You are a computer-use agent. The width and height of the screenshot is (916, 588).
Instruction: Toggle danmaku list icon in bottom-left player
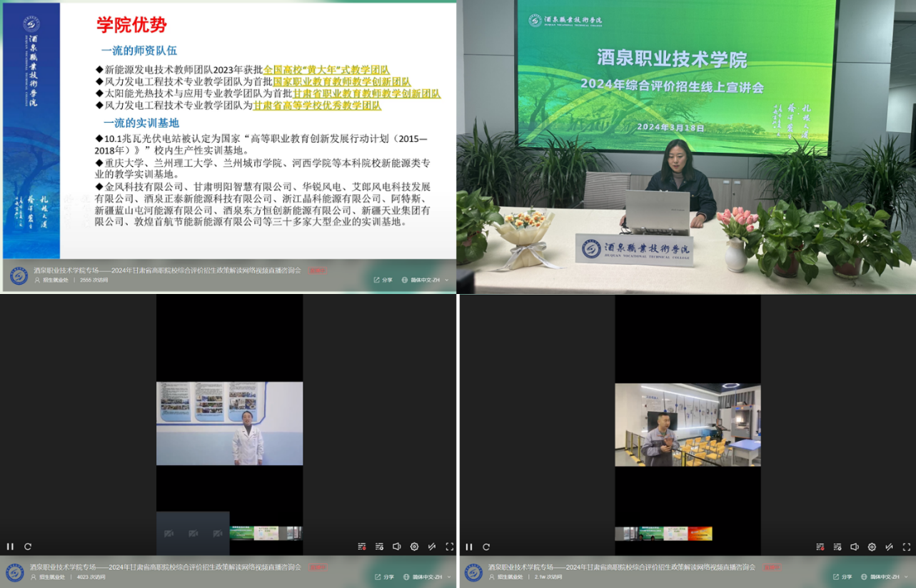pyautogui.click(x=362, y=547)
